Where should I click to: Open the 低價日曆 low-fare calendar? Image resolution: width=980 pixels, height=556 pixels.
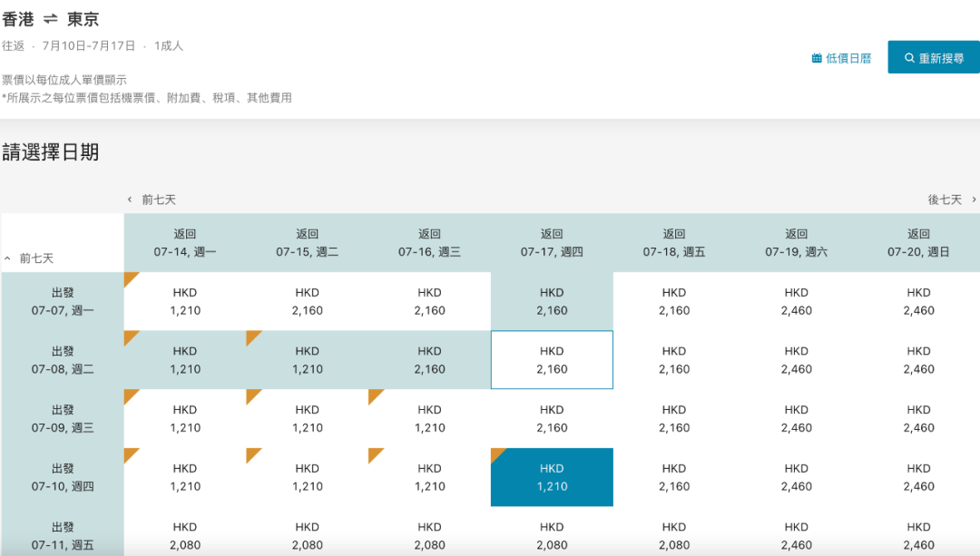click(841, 58)
